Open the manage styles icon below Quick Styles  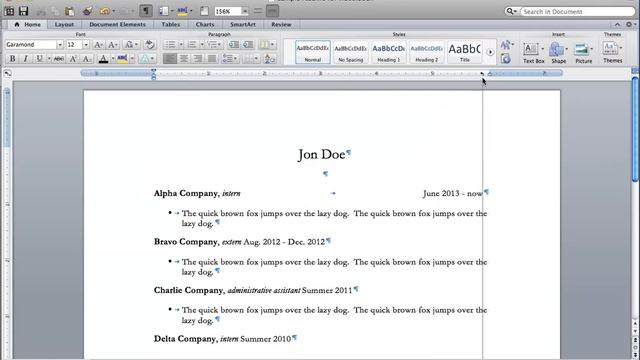506,59
